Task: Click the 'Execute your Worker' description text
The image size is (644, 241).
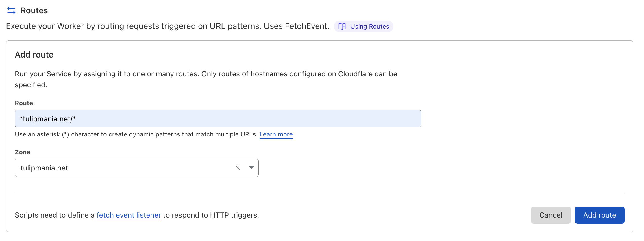Action: 168,26
